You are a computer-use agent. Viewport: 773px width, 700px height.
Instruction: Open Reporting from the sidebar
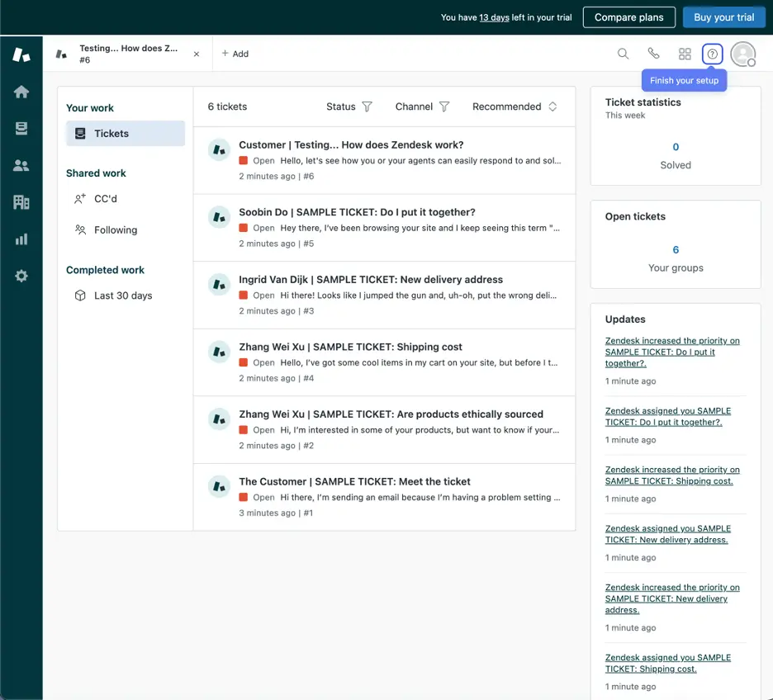[21, 239]
